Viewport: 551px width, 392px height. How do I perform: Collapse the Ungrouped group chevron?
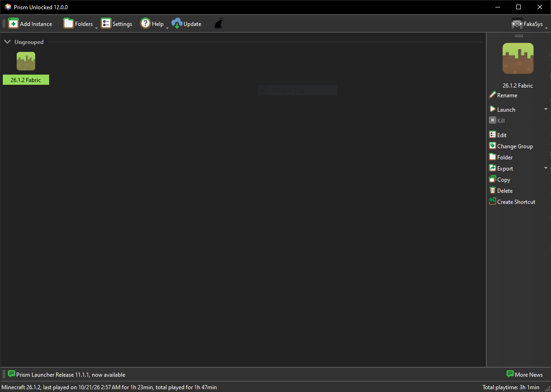[7, 42]
